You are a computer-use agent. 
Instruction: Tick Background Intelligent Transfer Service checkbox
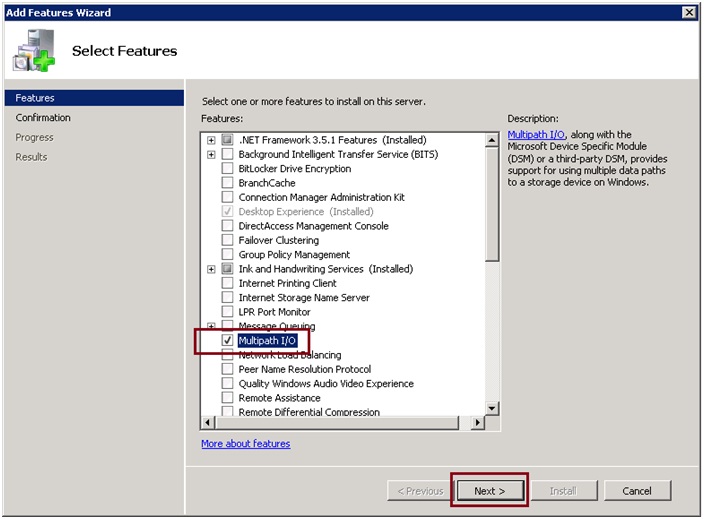tap(228, 154)
